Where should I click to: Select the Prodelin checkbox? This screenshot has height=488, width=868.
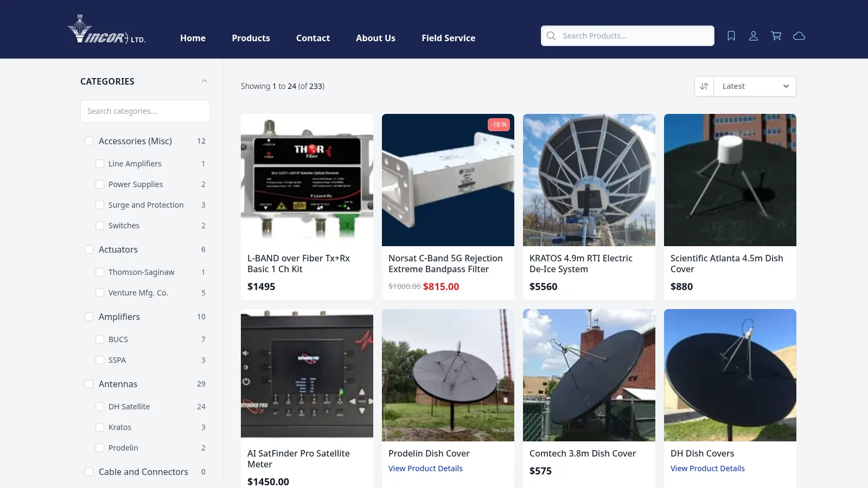click(100, 448)
